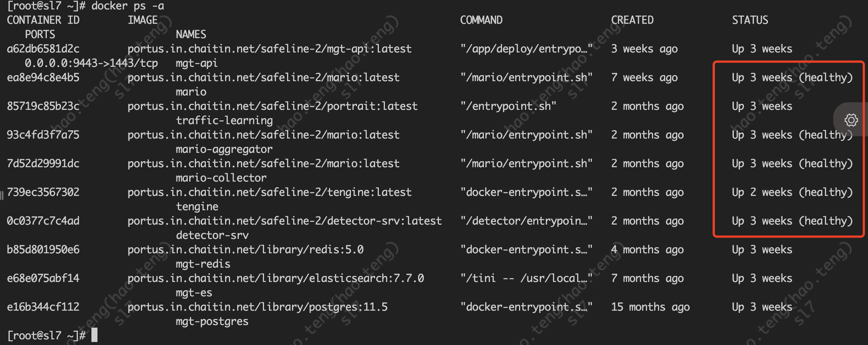
Task: Click the portrait:latest image path
Action: tap(272, 106)
